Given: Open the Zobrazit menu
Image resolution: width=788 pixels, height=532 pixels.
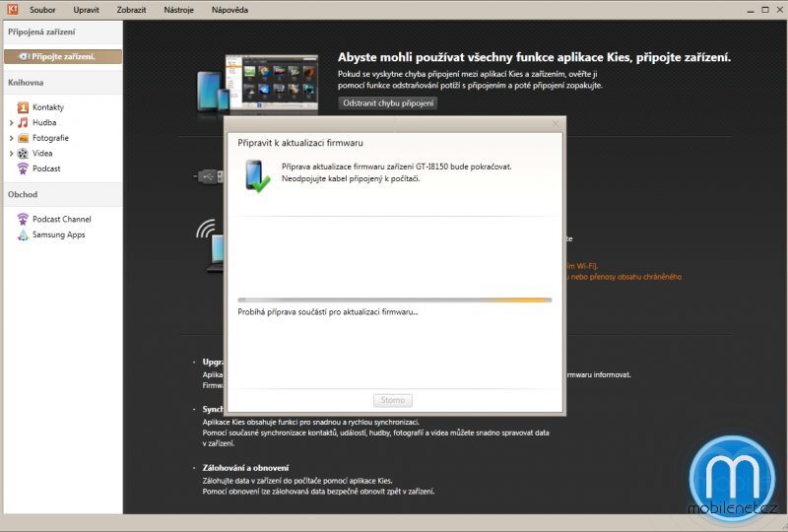Looking at the screenshot, I should click(x=131, y=10).
